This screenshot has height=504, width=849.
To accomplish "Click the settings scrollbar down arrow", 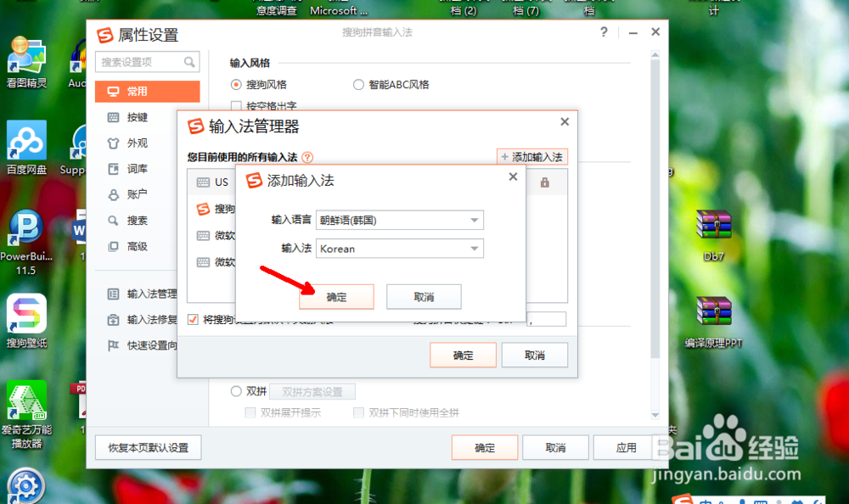I will pyautogui.click(x=655, y=415).
